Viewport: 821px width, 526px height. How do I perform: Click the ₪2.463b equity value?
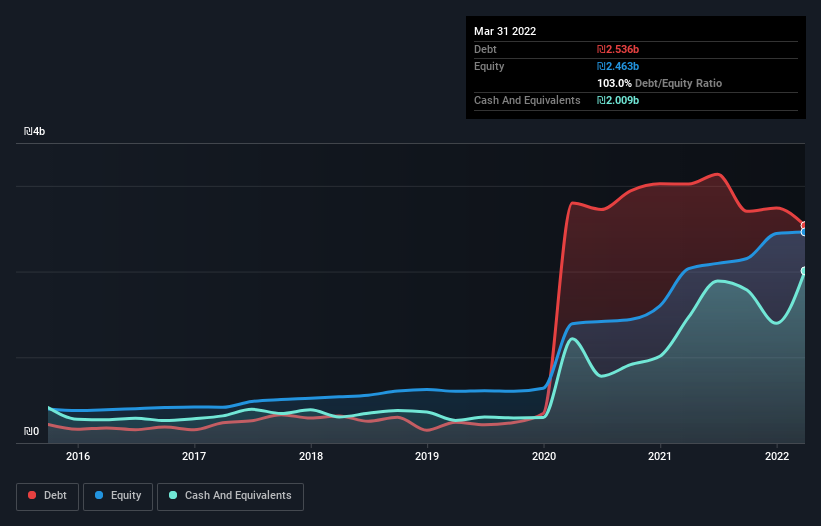click(618, 66)
